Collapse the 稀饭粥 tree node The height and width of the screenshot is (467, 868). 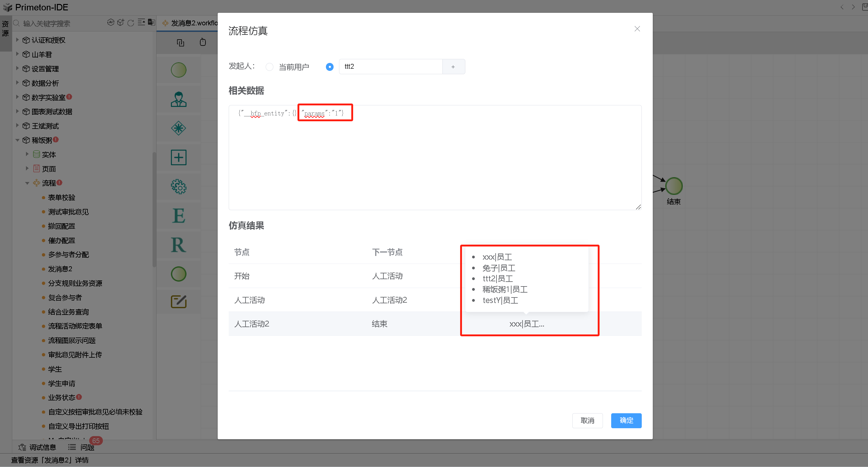pos(17,140)
